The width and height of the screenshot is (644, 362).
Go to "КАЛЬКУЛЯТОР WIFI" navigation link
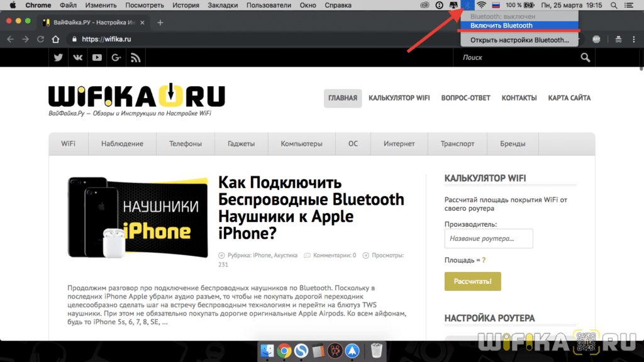399,98
